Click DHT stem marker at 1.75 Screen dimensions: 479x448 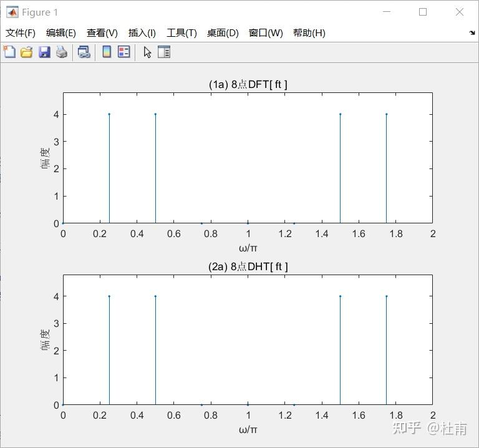[x=387, y=296]
